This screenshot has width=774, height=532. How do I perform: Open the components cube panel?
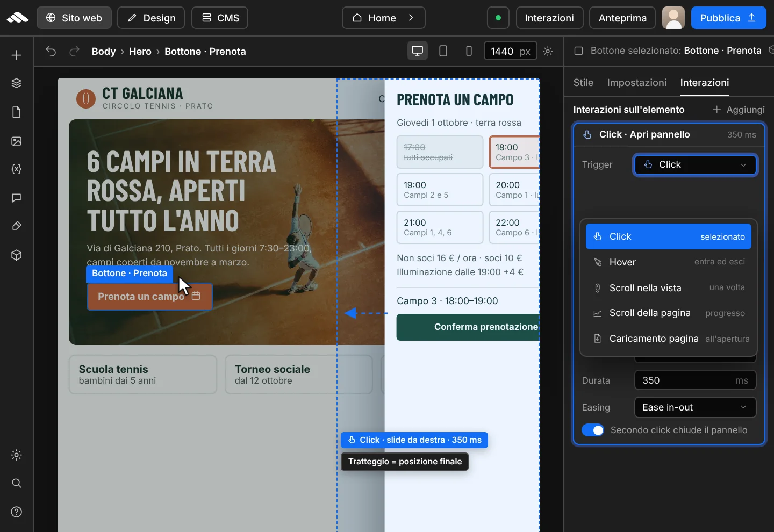[x=17, y=255]
